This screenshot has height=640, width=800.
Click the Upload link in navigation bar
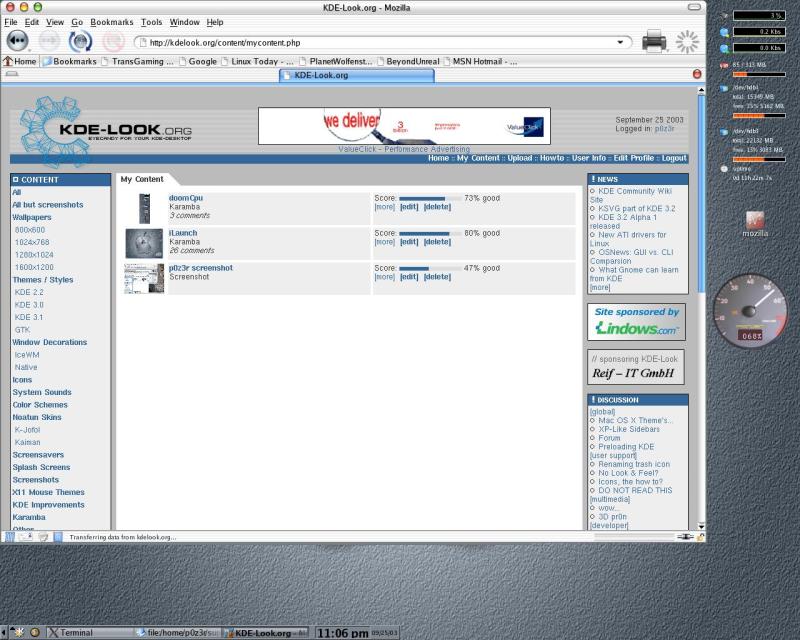519,158
